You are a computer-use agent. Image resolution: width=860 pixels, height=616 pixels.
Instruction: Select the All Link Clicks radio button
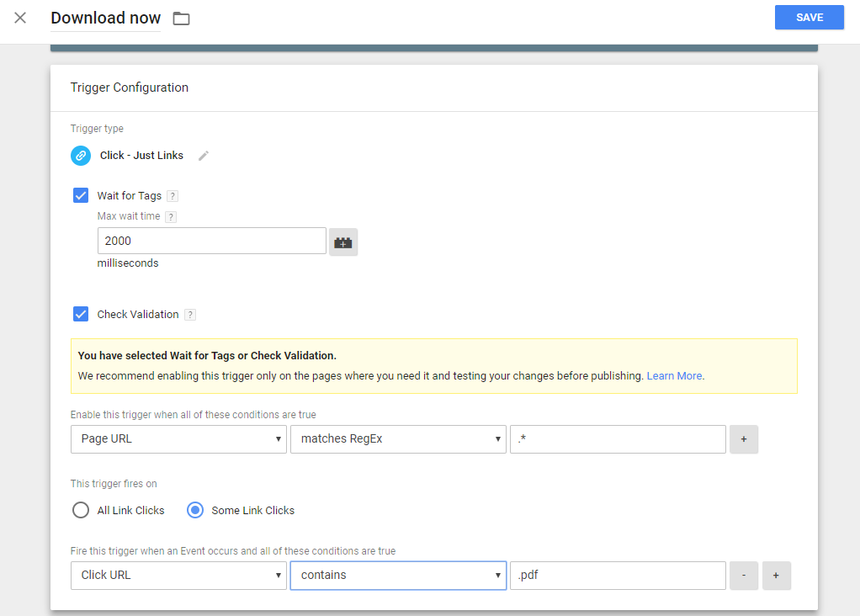[81, 510]
